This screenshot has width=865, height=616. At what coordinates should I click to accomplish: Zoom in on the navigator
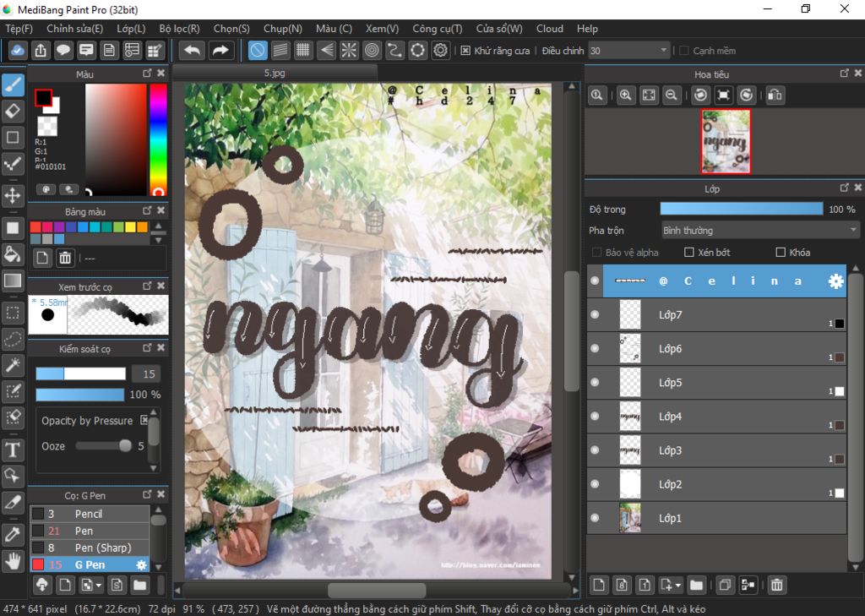pyautogui.click(x=625, y=95)
